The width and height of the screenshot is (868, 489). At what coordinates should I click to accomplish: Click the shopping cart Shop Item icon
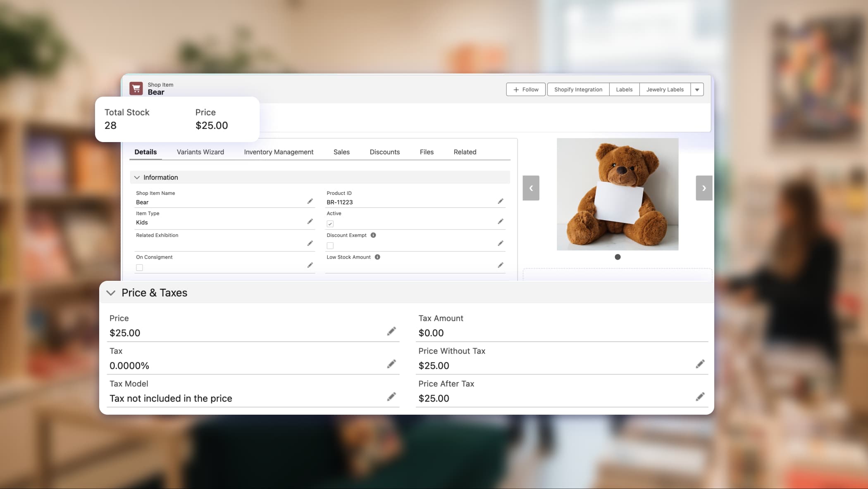[x=136, y=88]
